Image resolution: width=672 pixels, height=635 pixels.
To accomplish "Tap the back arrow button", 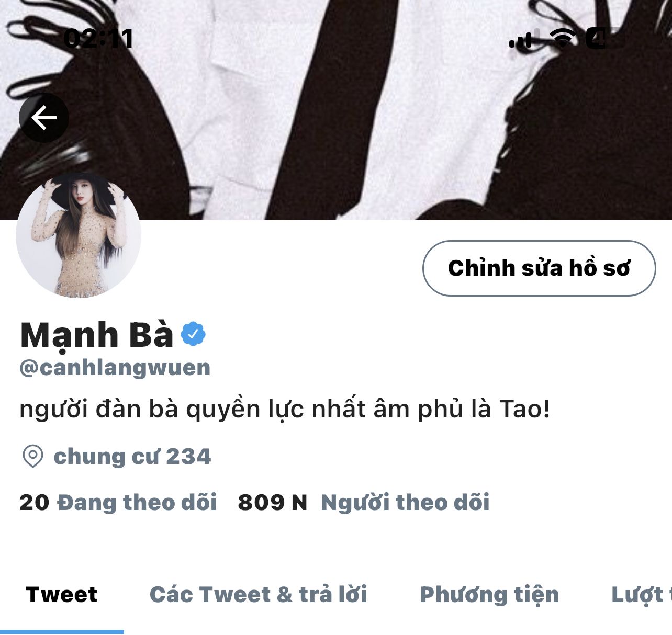I will click(x=44, y=118).
